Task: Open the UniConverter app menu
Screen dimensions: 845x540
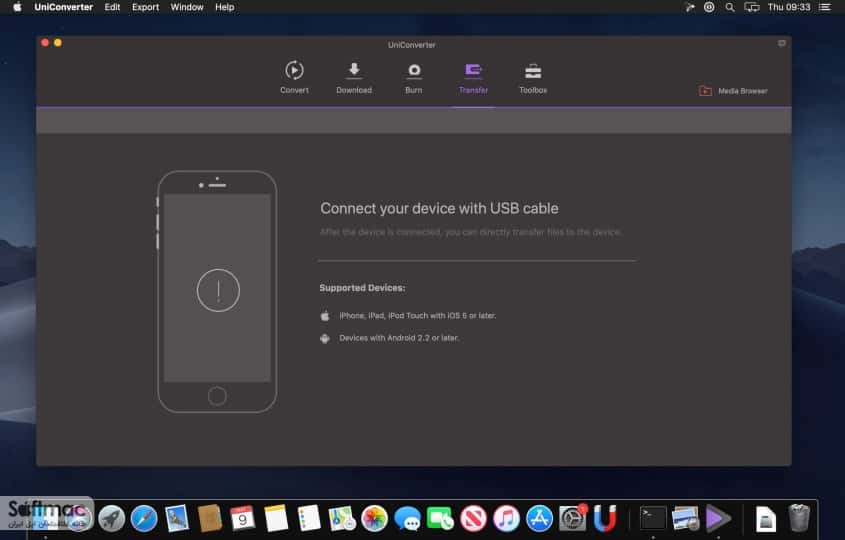Action: point(64,7)
